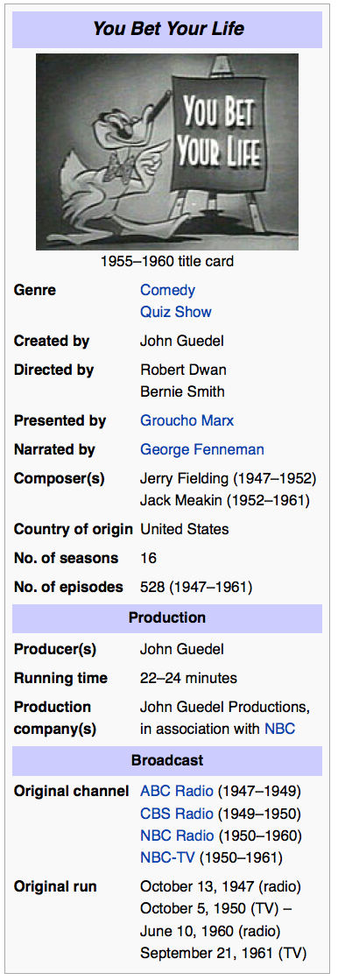Open the Quiz Show link
Screen dimensions: 338x980
pyautogui.click(x=175, y=312)
